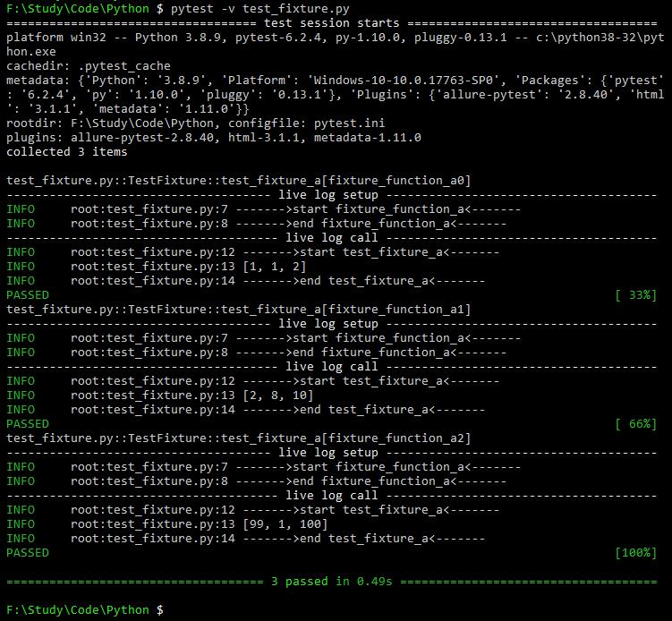The height and width of the screenshot is (621, 672).
Task: Click the log line with '[1, 1, 2]'
Action: point(157,267)
